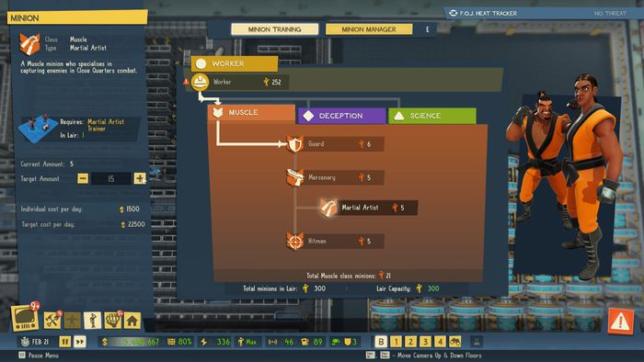The height and width of the screenshot is (362, 644).
Task: Click the power lightning 336 indicator
Action: pos(215,342)
